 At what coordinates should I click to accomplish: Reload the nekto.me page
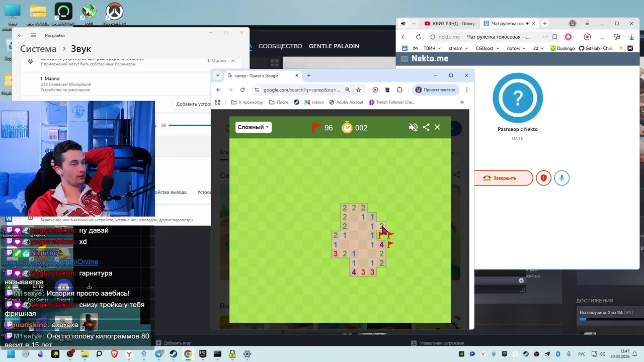tap(418, 37)
